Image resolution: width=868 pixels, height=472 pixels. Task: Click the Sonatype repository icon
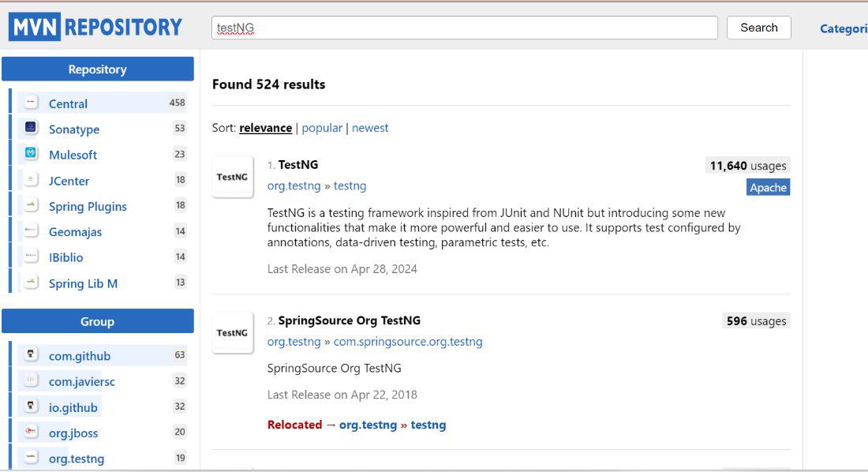coord(31,128)
